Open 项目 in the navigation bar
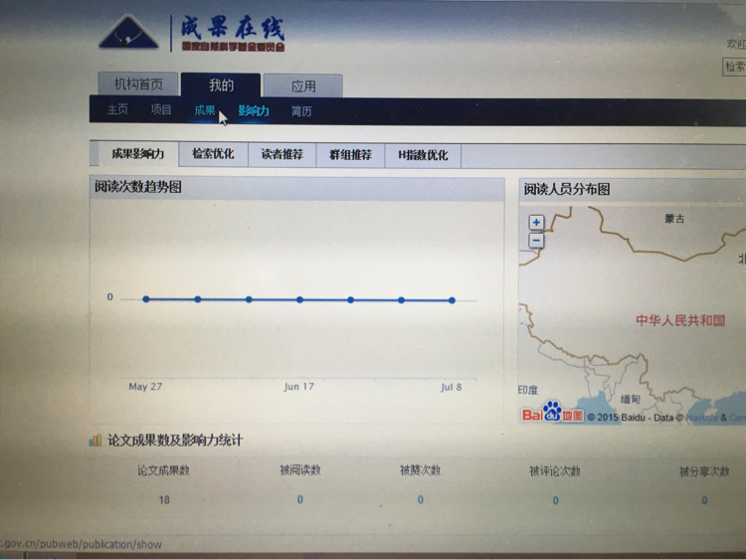Viewport: 746px width, 560px height. [161, 109]
